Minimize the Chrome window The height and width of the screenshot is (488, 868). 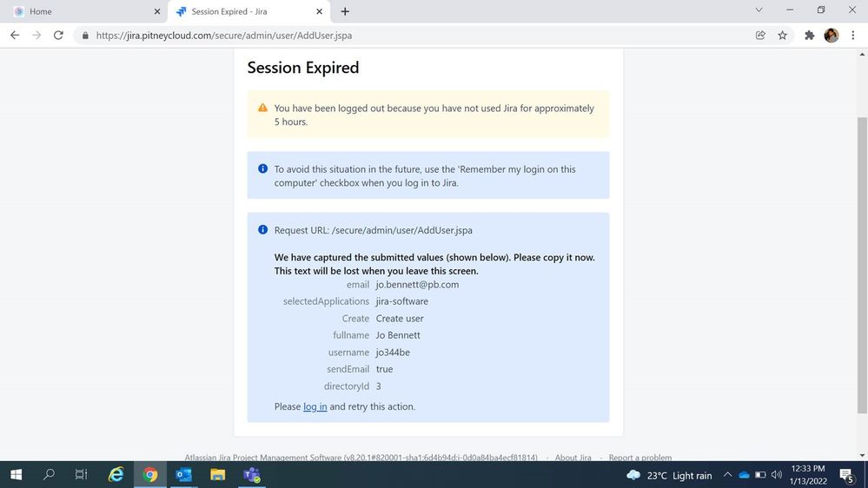tap(790, 10)
